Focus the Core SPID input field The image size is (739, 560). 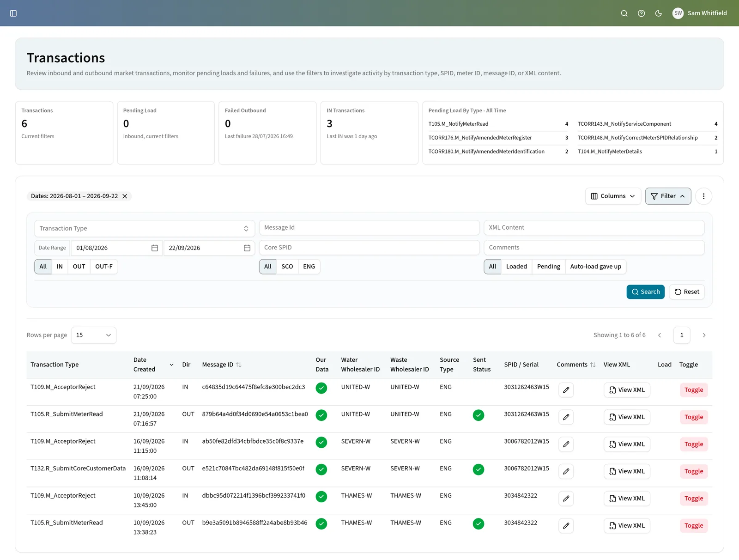(369, 248)
